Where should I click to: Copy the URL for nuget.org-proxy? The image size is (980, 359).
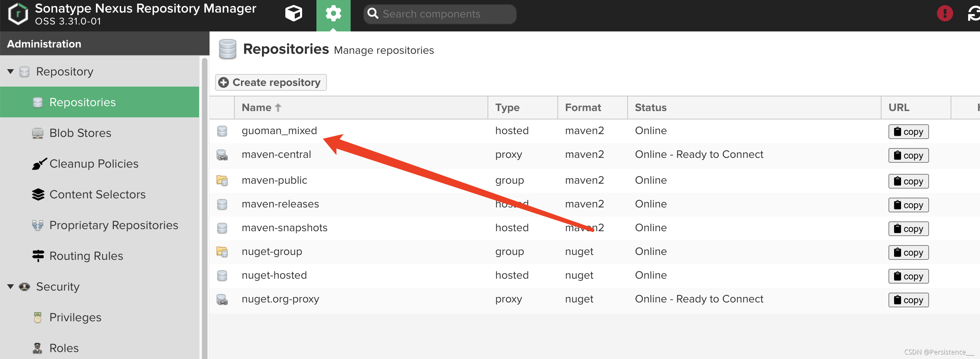pos(908,300)
